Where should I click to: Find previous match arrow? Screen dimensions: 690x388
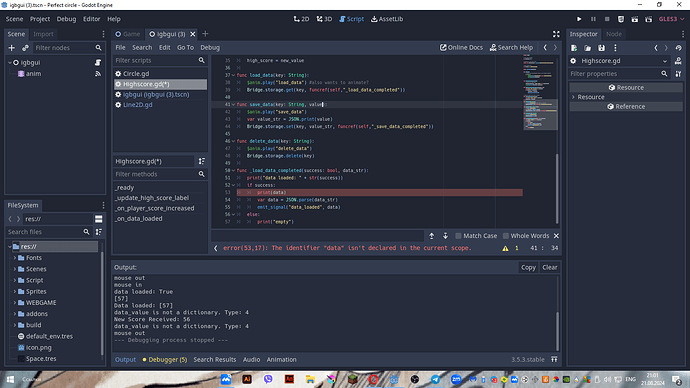click(432, 236)
